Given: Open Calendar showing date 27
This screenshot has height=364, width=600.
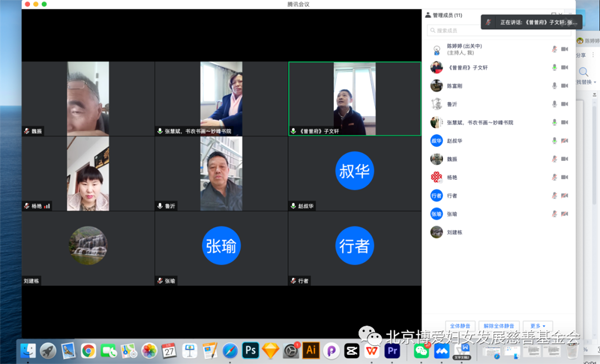Looking at the screenshot, I should tap(169, 351).
